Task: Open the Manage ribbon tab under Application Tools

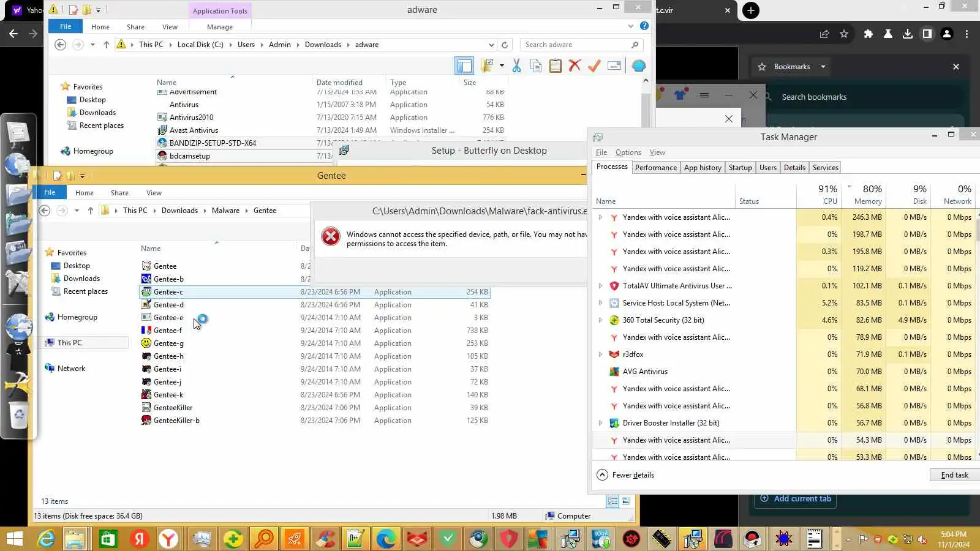Action: (220, 27)
